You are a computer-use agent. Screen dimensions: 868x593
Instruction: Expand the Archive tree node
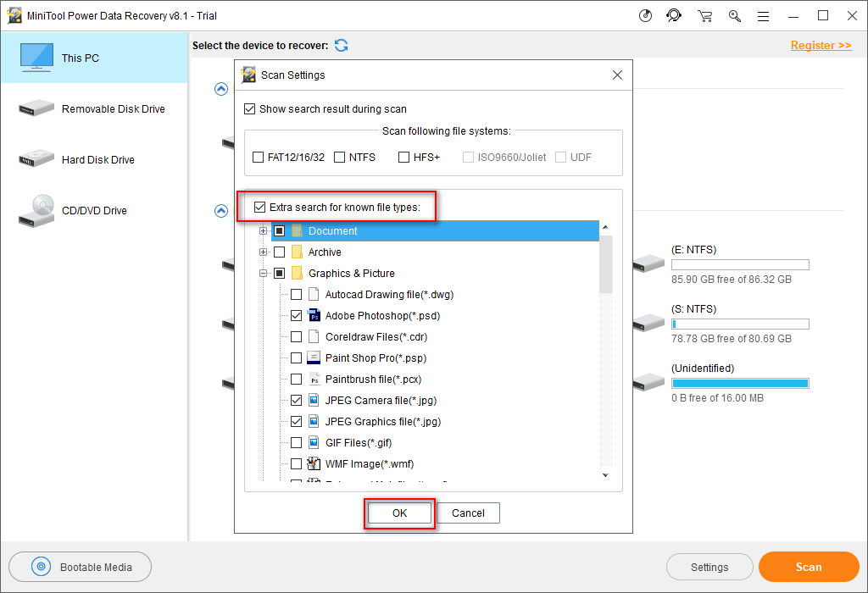click(264, 252)
